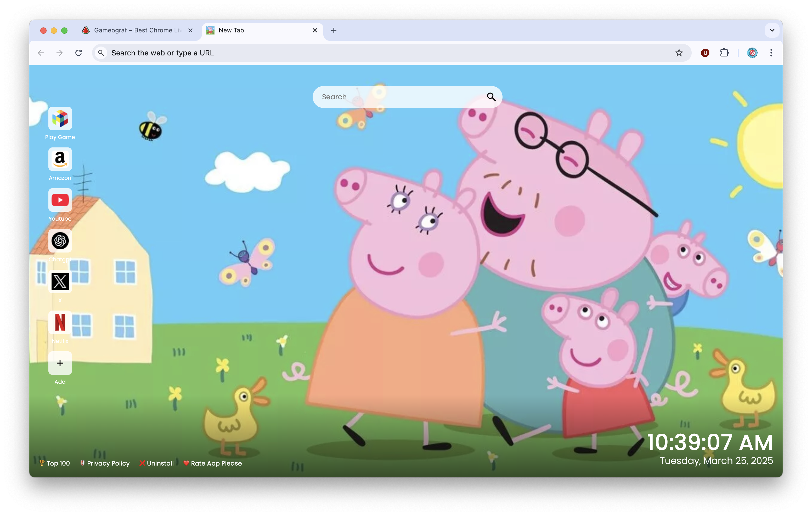Open the Youtube shortcut
This screenshot has width=812, height=516.
(x=60, y=200)
